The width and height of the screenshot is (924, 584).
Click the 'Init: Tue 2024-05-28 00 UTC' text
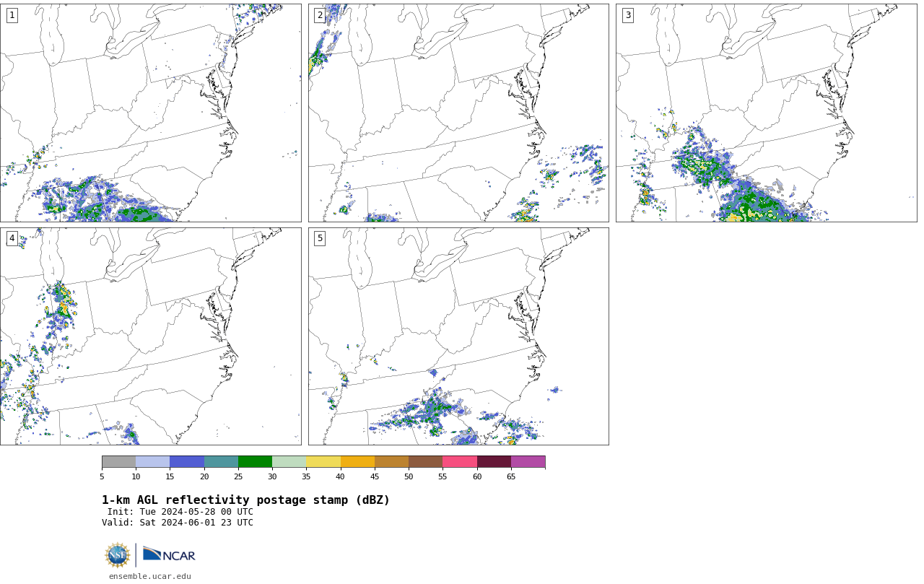(180, 512)
